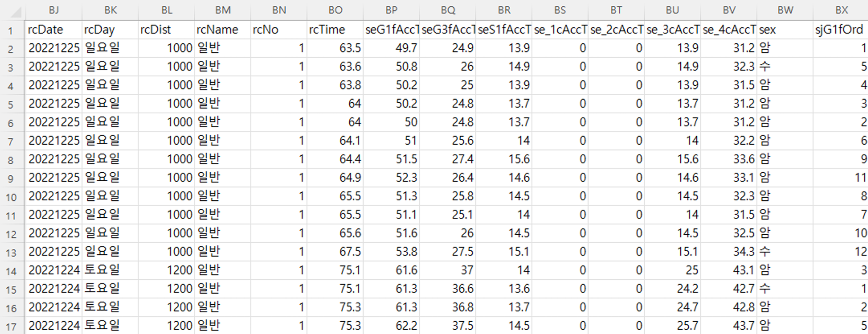This screenshot has width=868, height=334.
Task: Select row header 9
Action: click(11, 178)
